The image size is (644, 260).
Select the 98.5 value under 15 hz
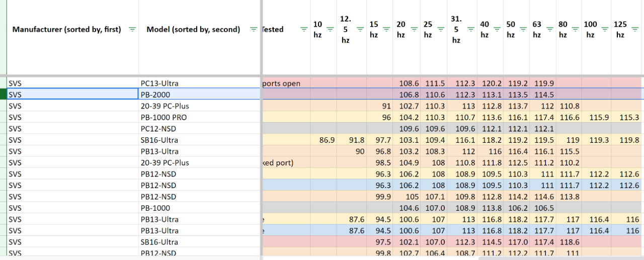pyautogui.click(x=380, y=162)
